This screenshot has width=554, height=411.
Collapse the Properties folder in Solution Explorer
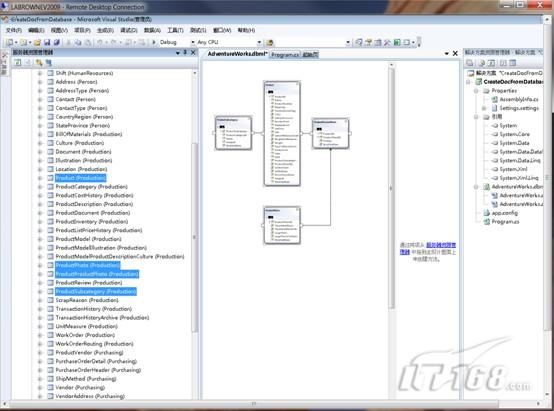point(476,90)
